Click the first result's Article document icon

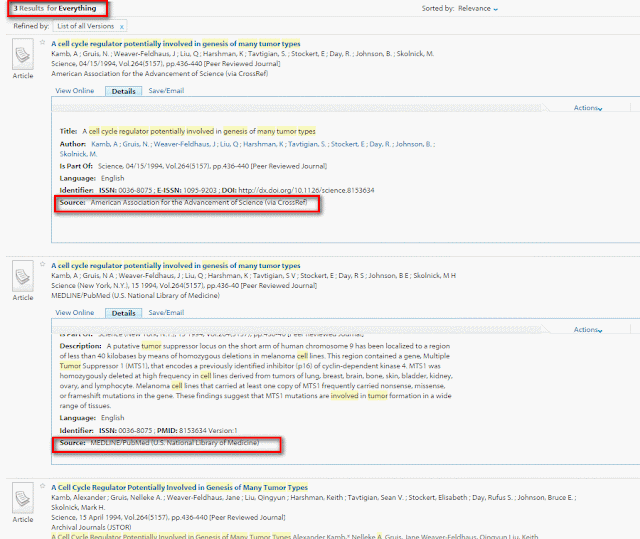23,54
